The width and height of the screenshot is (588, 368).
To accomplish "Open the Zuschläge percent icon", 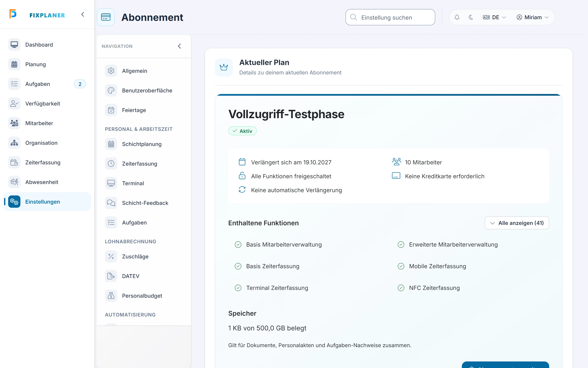I will pyautogui.click(x=111, y=257).
